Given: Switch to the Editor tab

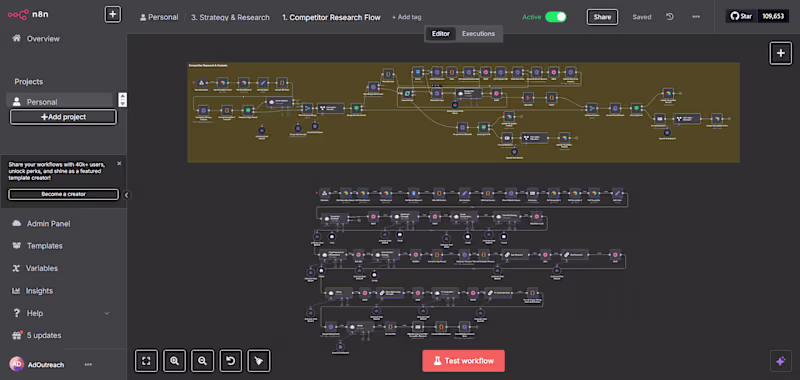Looking at the screenshot, I should click(441, 34).
